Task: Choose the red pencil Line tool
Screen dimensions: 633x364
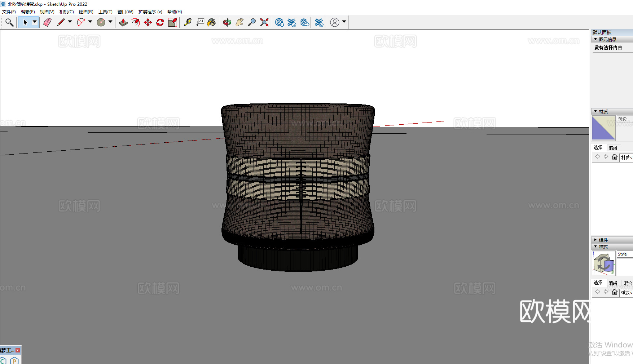Action: coord(61,22)
